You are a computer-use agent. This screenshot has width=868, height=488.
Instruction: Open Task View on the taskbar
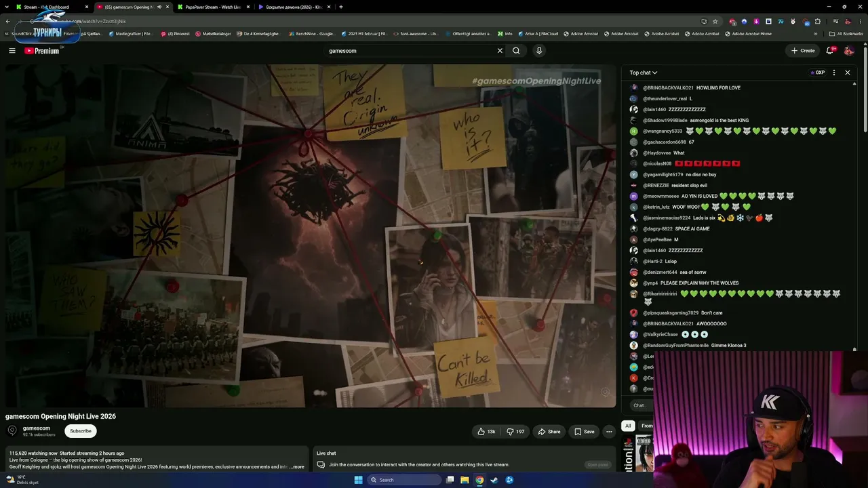click(450, 480)
